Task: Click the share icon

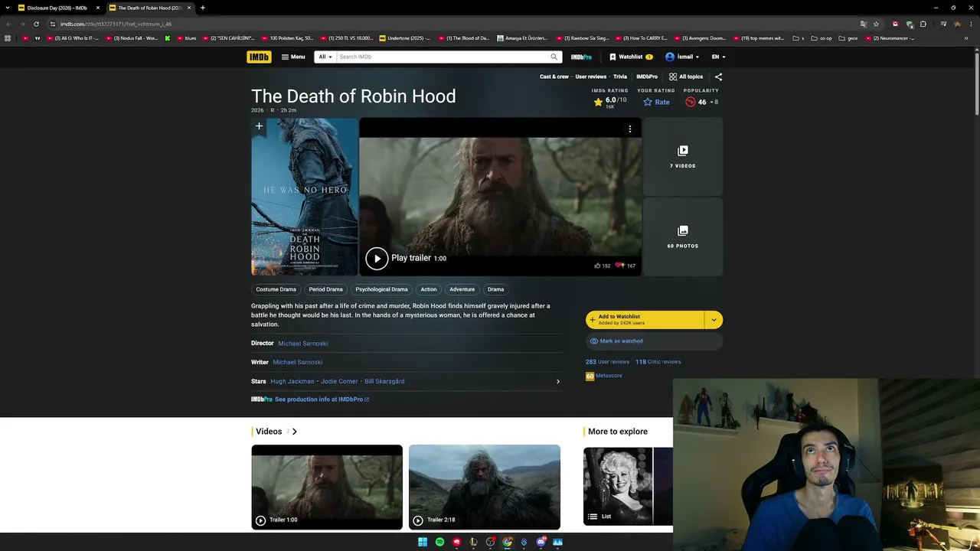Action: [x=718, y=77]
